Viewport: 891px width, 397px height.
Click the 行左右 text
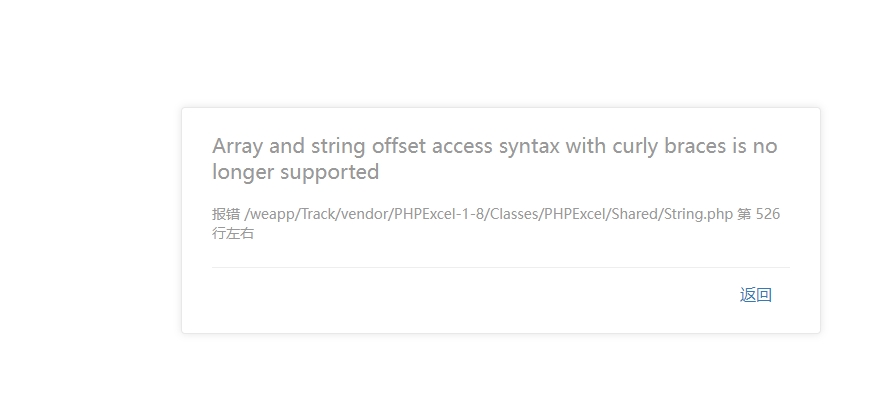[233, 233]
